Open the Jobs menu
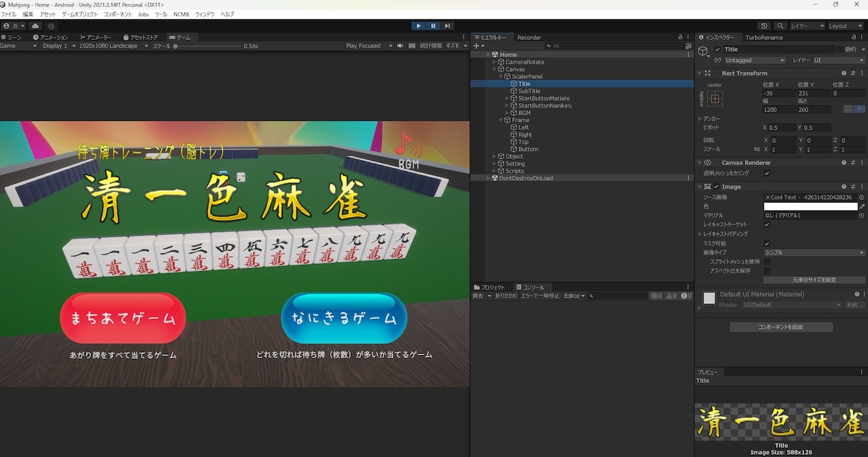The image size is (868, 457). coord(144,14)
